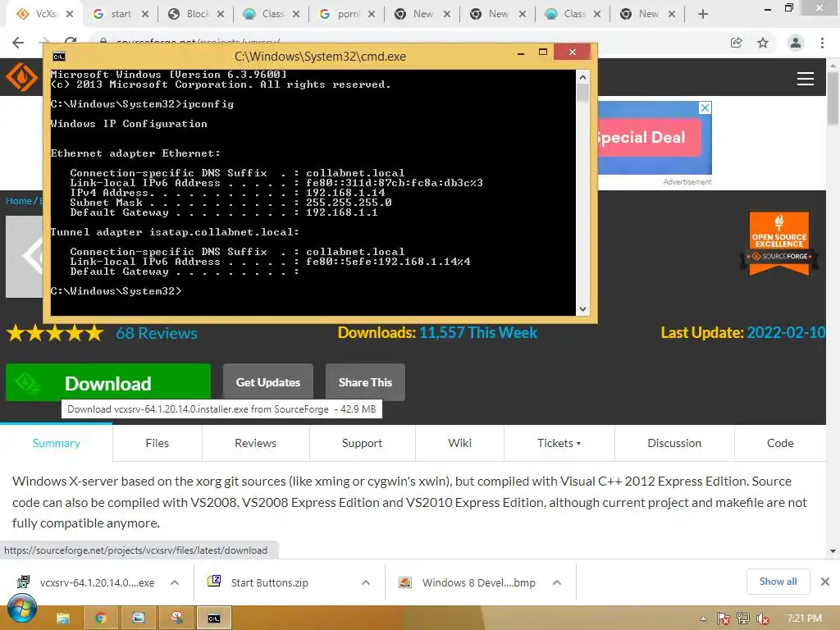Click the taskbar clock showing 7:21 PM
This screenshot has height=630, width=840.
(804, 619)
